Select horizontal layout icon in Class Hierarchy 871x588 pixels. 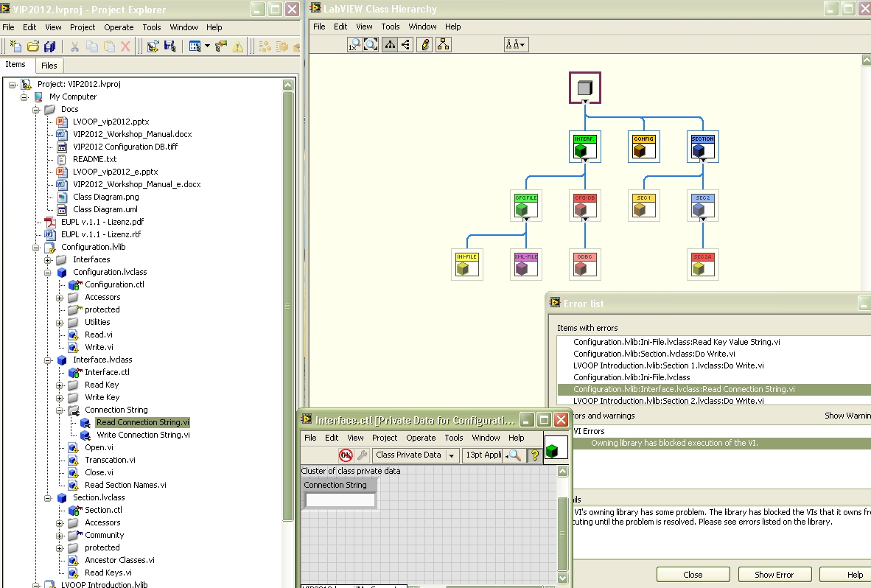pyautogui.click(x=405, y=45)
